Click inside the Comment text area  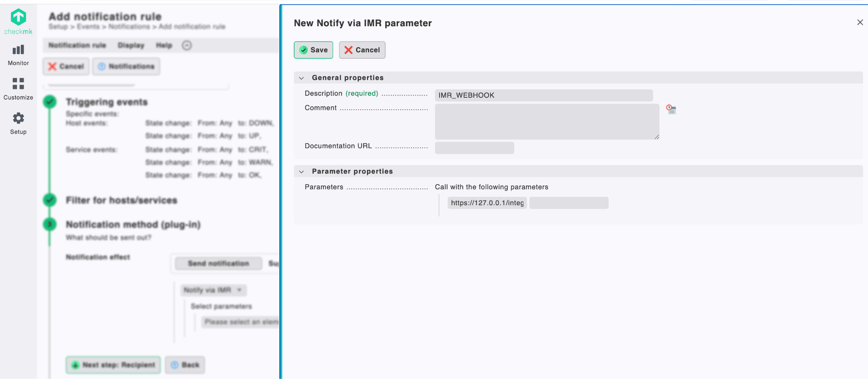click(x=547, y=122)
